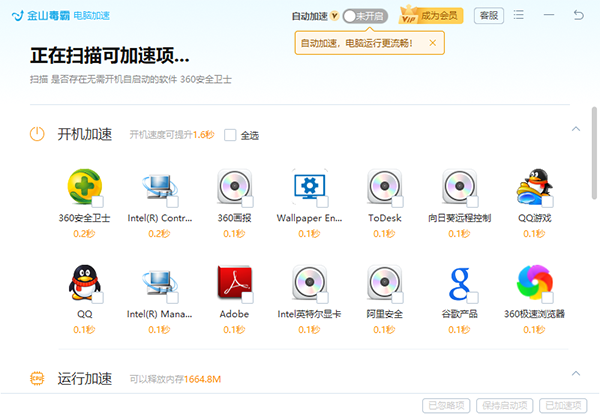Viewport: 600px width, 420px height.
Task: Click the 运行加速 heading
Action: click(x=85, y=379)
